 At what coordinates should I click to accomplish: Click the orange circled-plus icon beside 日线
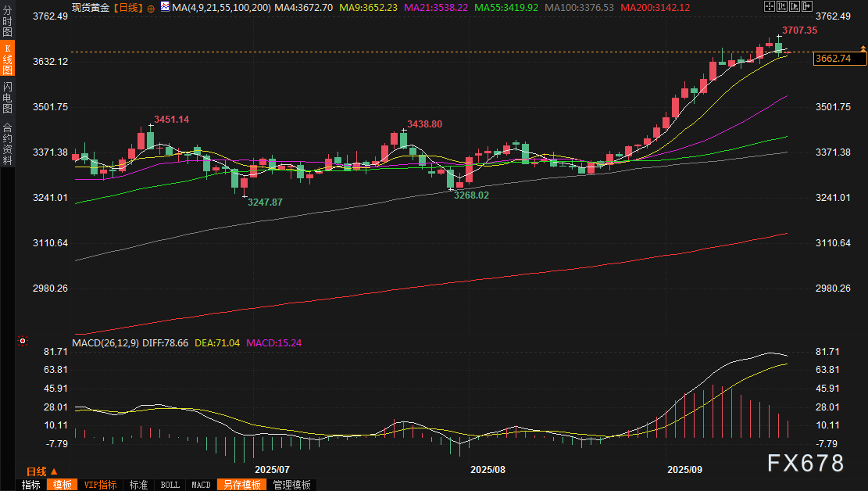point(151,7)
